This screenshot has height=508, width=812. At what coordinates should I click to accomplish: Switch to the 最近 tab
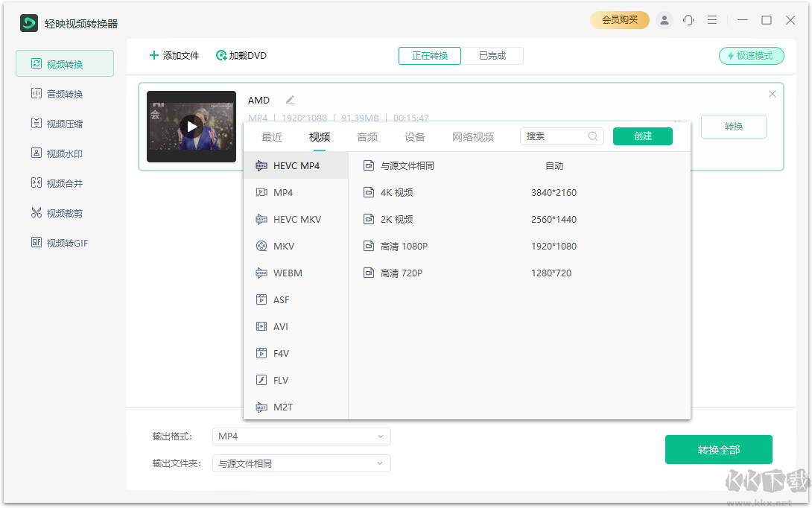pos(272,137)
